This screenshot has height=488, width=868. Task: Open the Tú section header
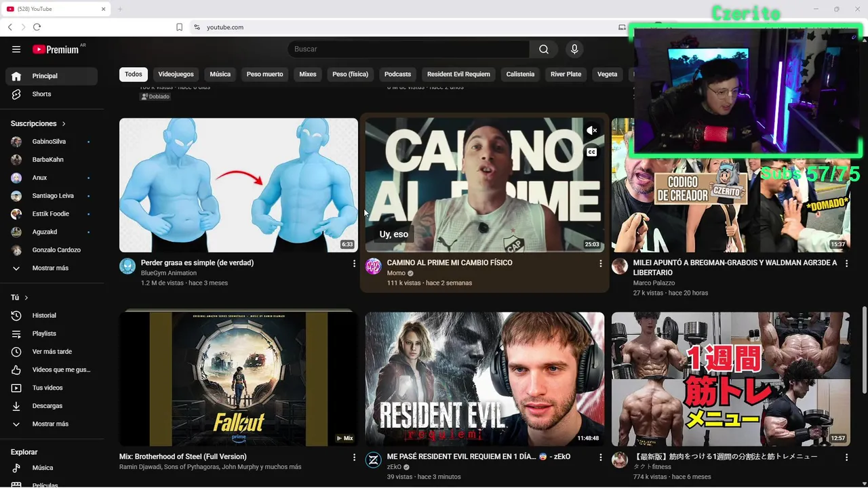click(x=20, y=298)
